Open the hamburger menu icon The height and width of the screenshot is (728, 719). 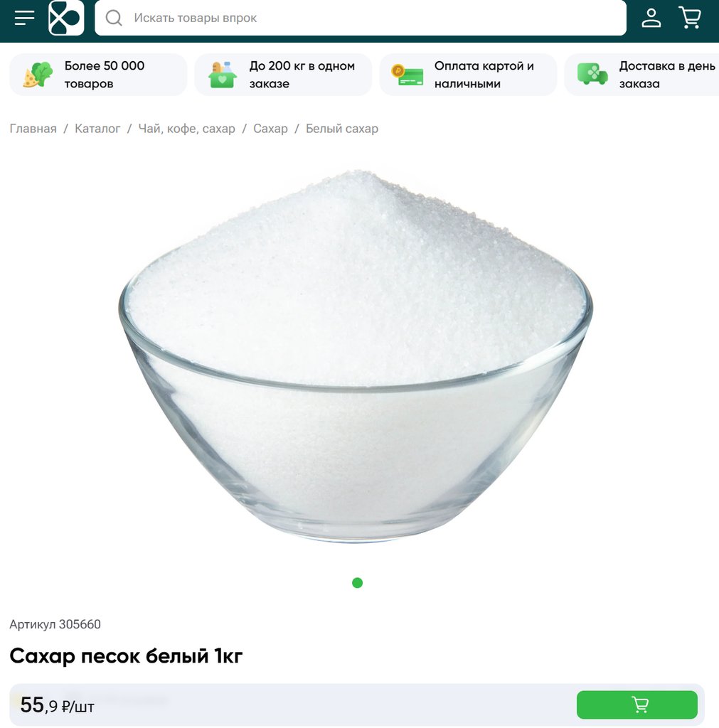[24, 18]
